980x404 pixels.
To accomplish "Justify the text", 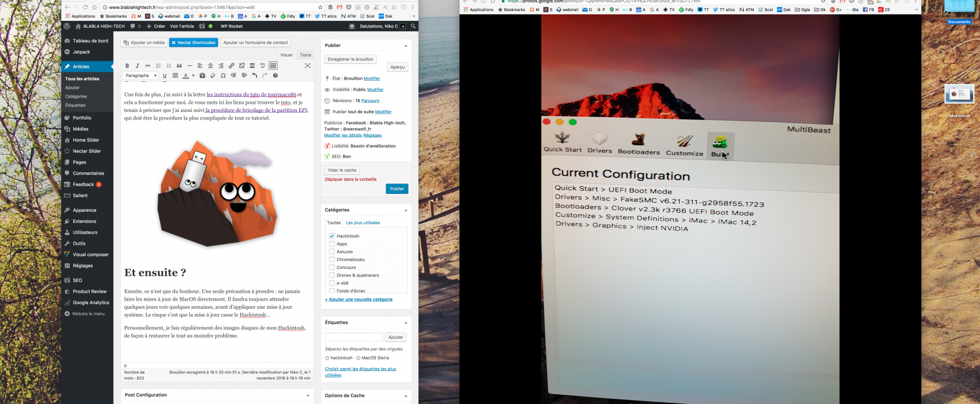I will pyautogui.click(x=175, y=76).
